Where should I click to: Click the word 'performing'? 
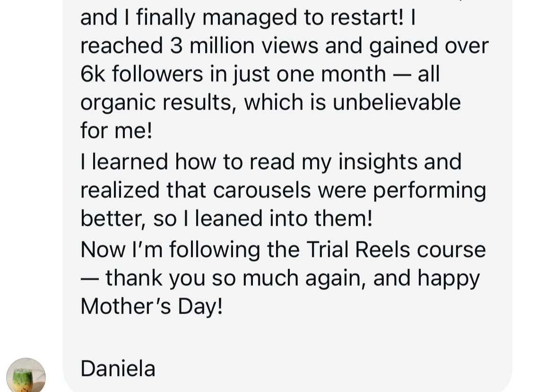tap(430, 191)
